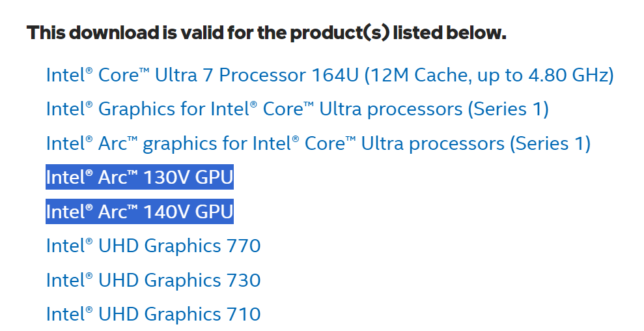Open the Intel UHD Graphics 730 link
The image size is (644, 331).
pos(153,280)
